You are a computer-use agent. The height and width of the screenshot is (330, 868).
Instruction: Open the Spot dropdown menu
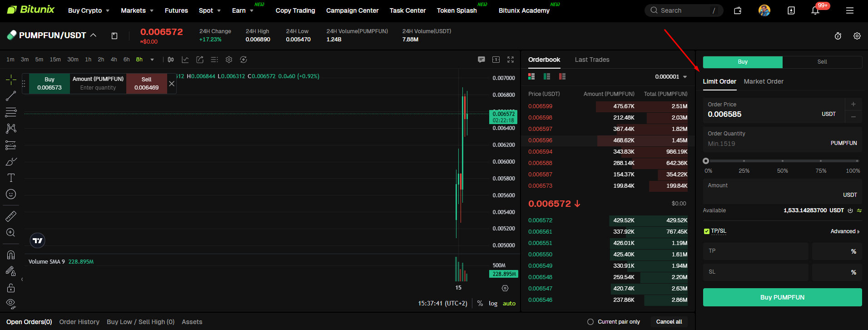(x=209, y=10)
